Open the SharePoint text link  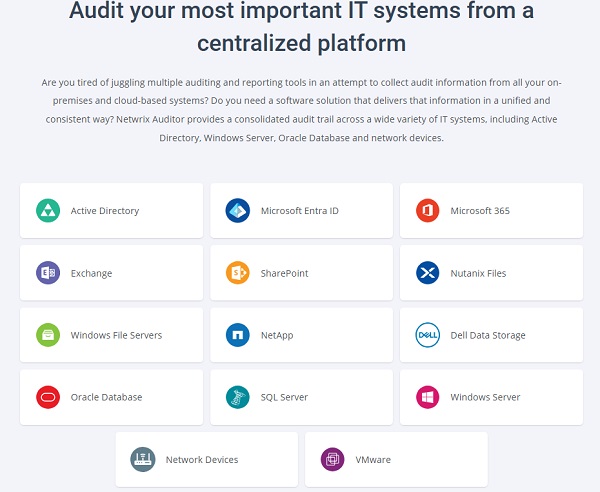[x=285, y=273]
